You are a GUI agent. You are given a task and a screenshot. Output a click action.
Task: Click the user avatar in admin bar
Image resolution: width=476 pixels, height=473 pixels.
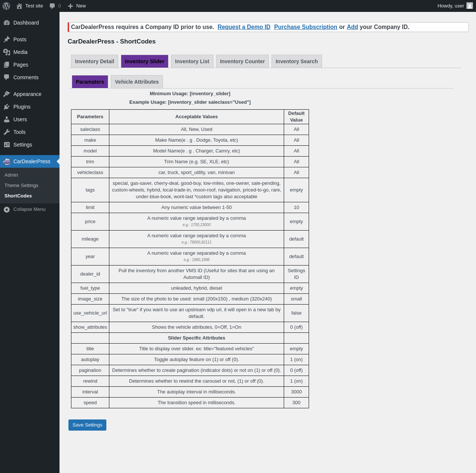pos(470,6)
